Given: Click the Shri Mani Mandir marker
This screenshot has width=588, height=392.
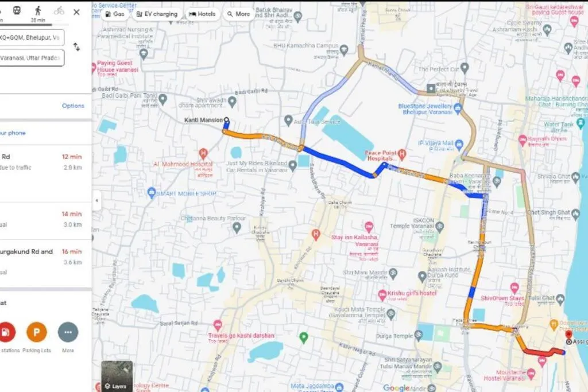Looking at the screenshot, I should click(393, 273).
